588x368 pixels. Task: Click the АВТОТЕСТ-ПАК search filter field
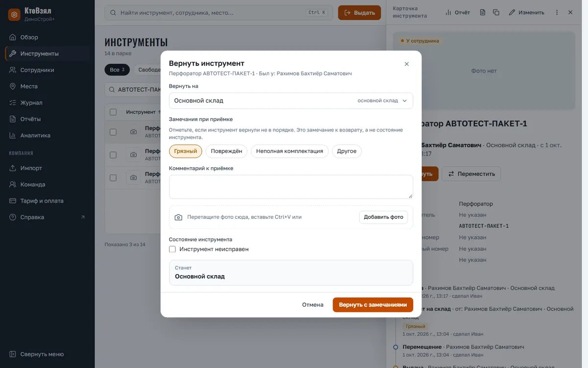pyautogui.click(x=133, y=90)
